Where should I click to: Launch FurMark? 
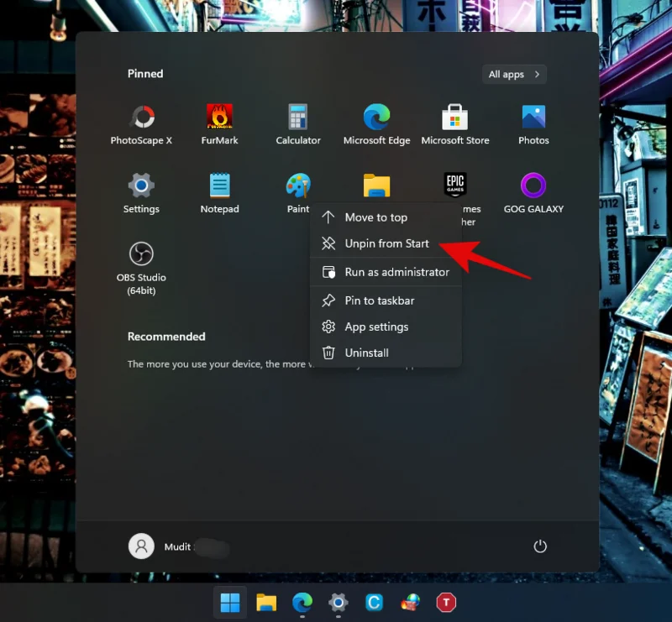point(219,118)
